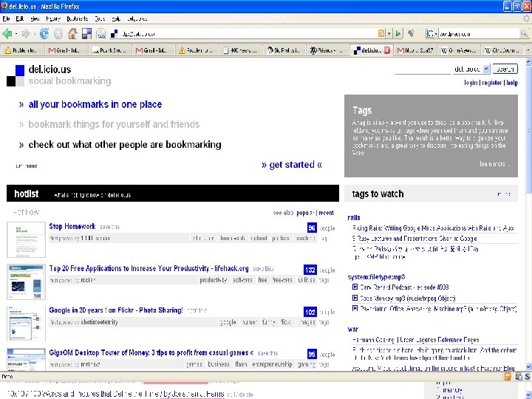The width and height of the screenshot is (532, 399).
Task: Click the Firefox icon in the title bar
Action: (4, 6)
